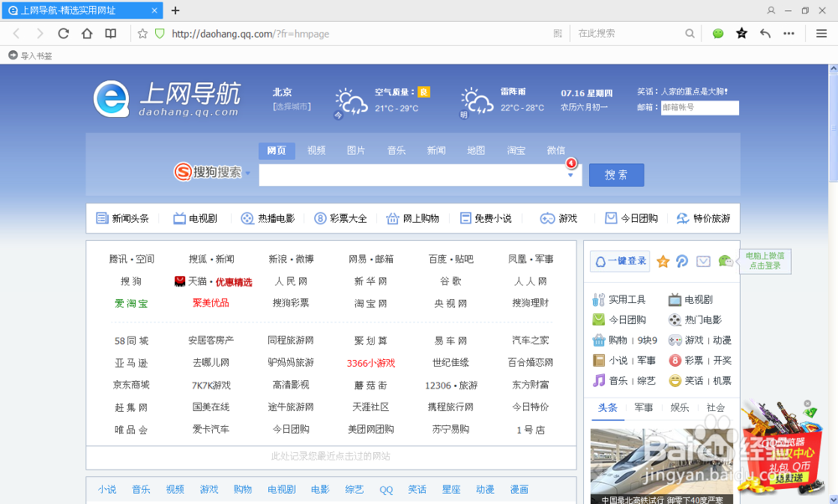Image resolution: width=838 pixels, height=504 pixels.
Task: Open 实用工具 in side panel
Action: 619,300
